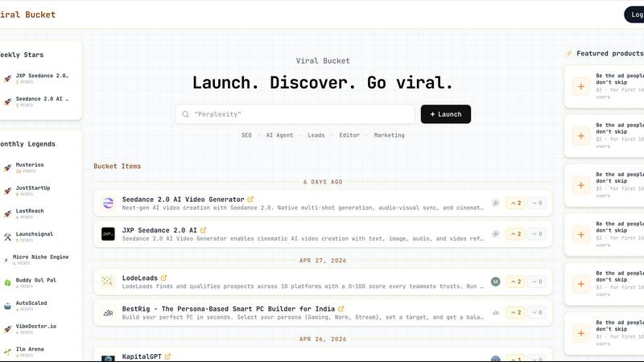Image resolution: width=644 pixels, height=362 pixels.
Task: Open the KapitalGPT title
Action: [142, 356]
